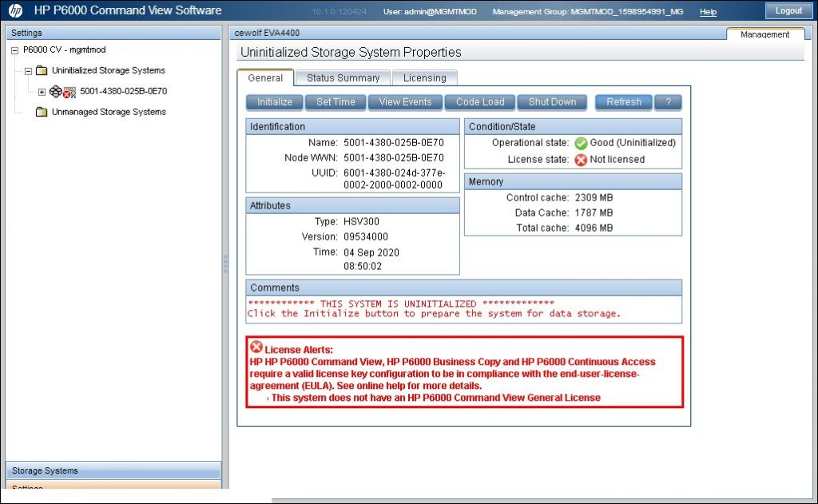Click the Data Cache value 1787 MB

pos(594,213)
